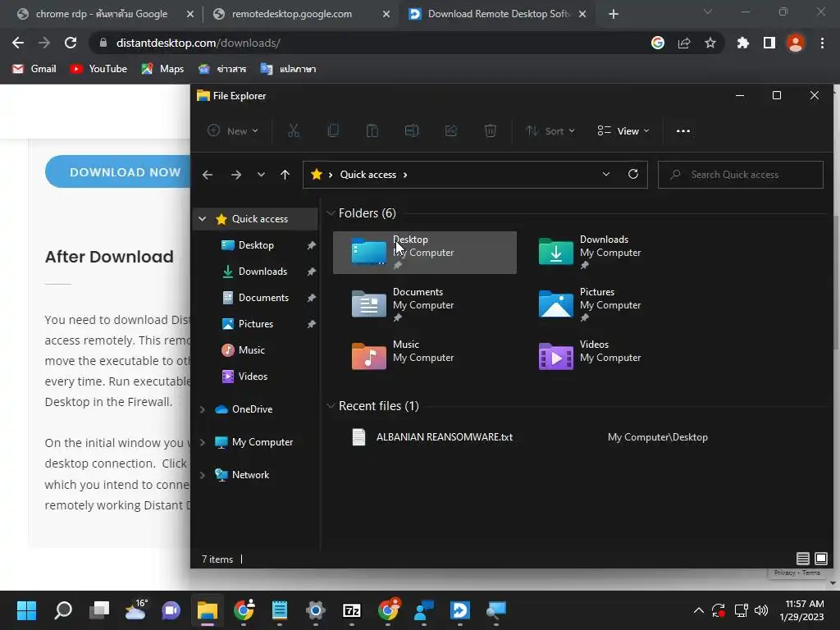Viewport: 840px width, 630px height.
Task: Expand the My Computer tree node
Action: (x=202, y=442)
